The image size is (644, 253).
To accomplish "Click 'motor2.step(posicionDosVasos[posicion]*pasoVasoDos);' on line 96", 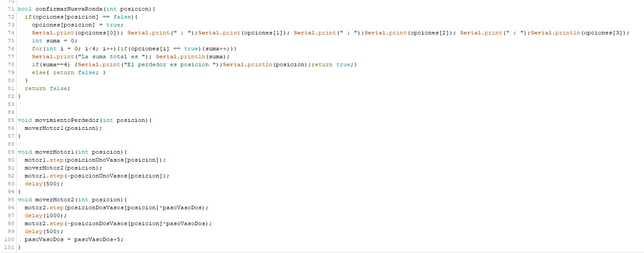I will 116,208.
